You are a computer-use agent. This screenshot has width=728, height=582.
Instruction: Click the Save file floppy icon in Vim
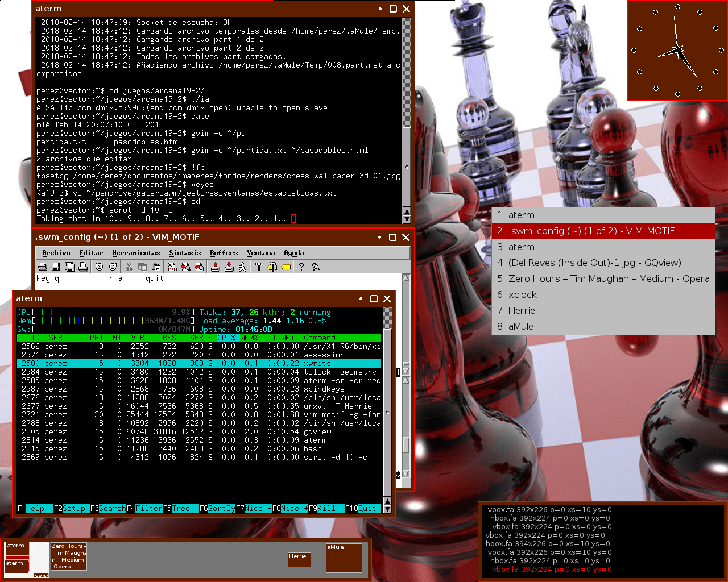click(x=56, y=267)
